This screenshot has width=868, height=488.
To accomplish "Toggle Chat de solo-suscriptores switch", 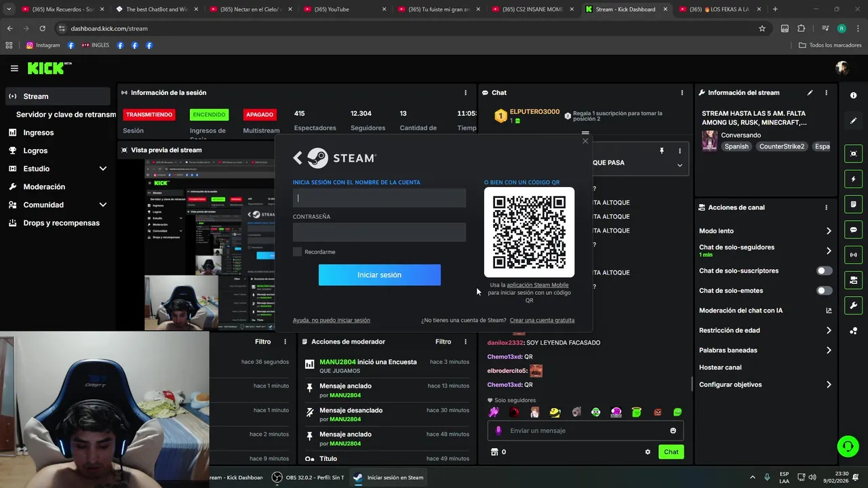I will pyautogui.click(x=824, y=270).
